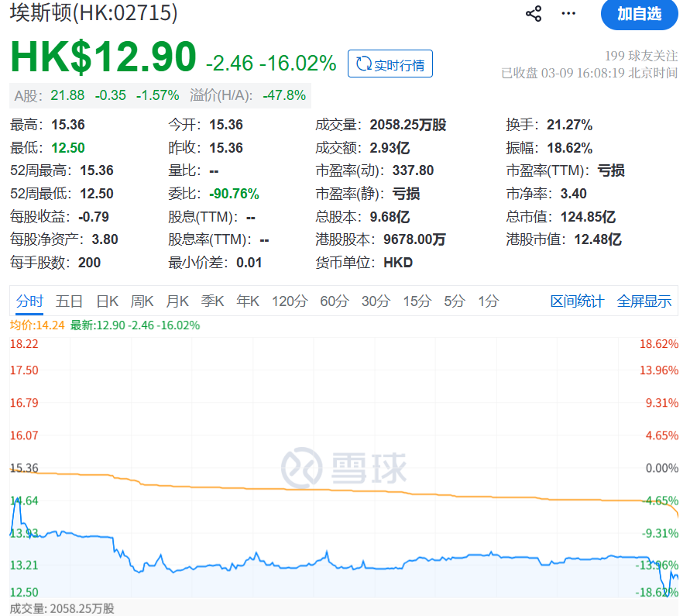Choose the 30分 interval tab
Image resolution: width=690 pixels, height=616 pixels.
[376, 301]
